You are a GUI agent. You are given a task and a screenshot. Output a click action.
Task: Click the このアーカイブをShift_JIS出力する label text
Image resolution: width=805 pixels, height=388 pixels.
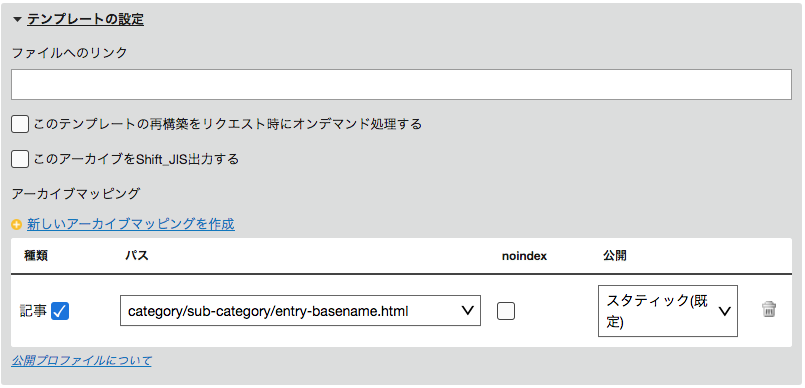137,159
